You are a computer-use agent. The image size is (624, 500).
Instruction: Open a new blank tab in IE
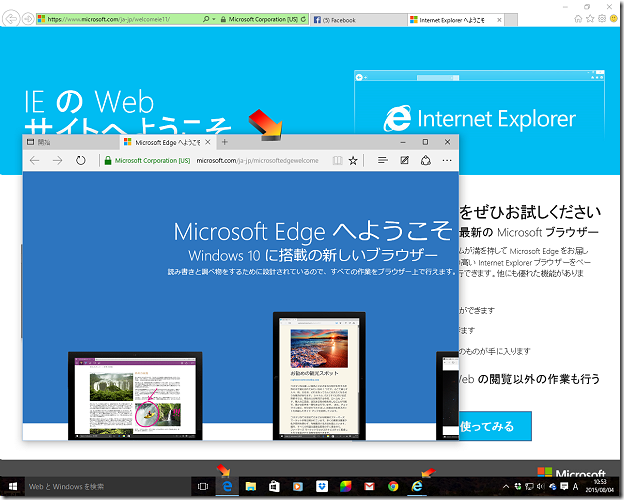point(511,20)
